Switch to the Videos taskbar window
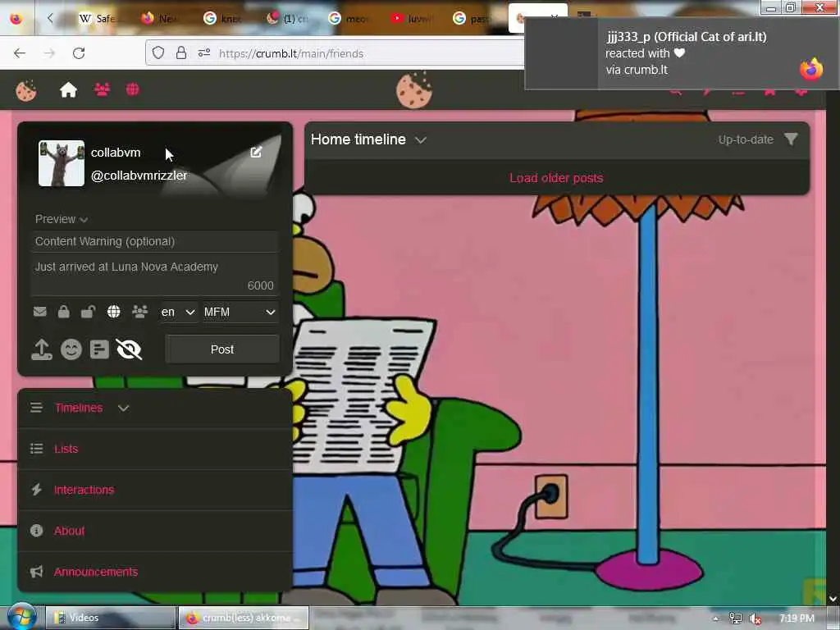This screenshot has height=630, width=840. coord(110,618)
